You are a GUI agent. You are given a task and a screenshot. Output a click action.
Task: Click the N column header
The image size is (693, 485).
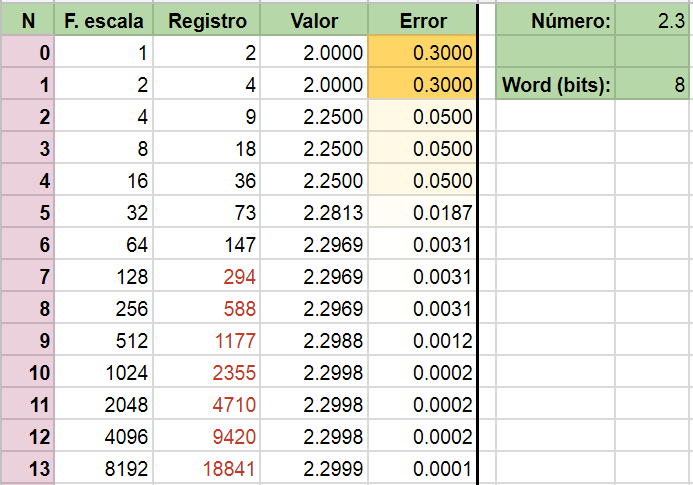tap(28, 20)
